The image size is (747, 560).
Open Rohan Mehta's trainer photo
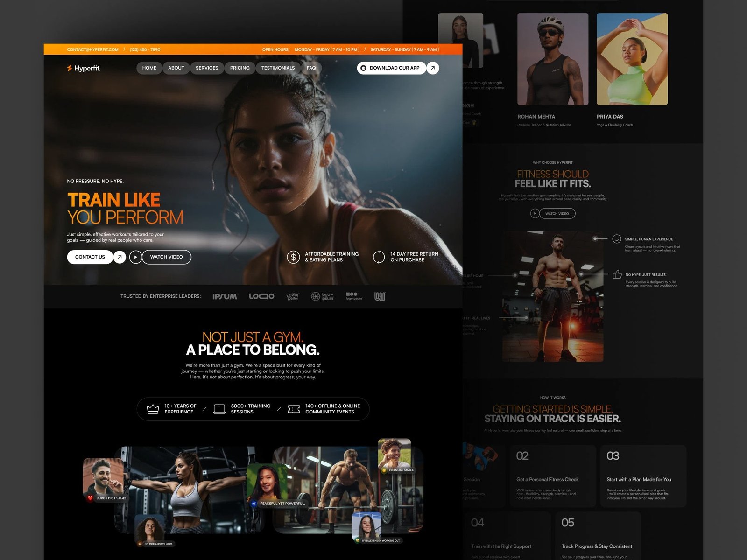click(x=553, y=59)
